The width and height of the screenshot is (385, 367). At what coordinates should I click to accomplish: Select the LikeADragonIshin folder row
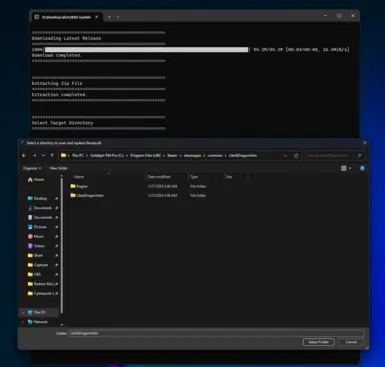(x=138, y=196)
